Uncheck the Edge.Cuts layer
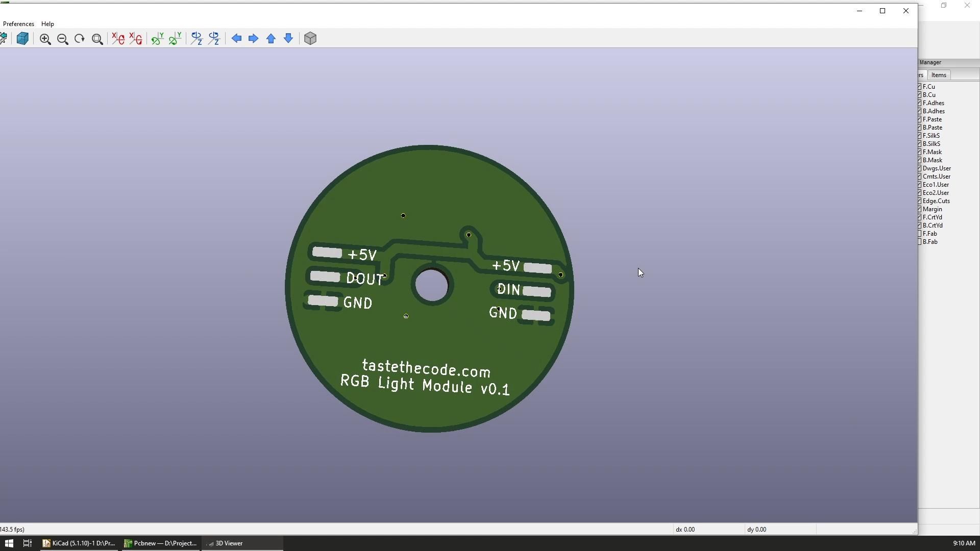The image size is (980, 551). (920, 201)
